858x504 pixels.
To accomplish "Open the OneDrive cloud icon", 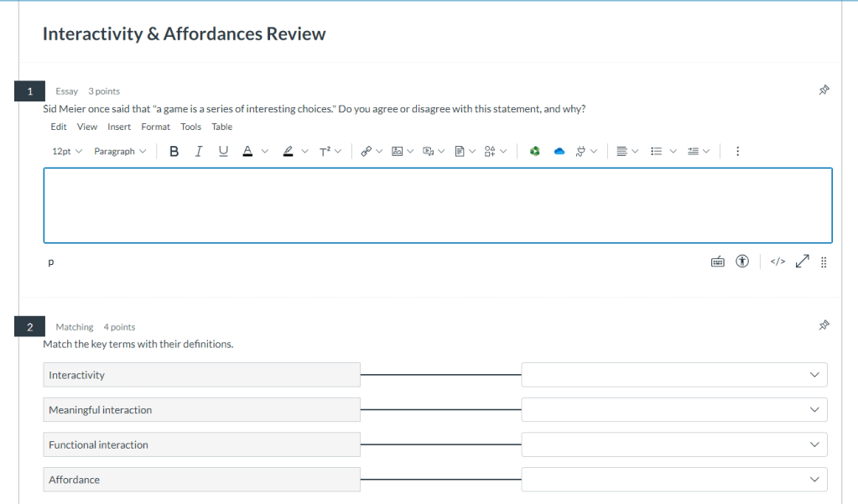I will point(559,151).
